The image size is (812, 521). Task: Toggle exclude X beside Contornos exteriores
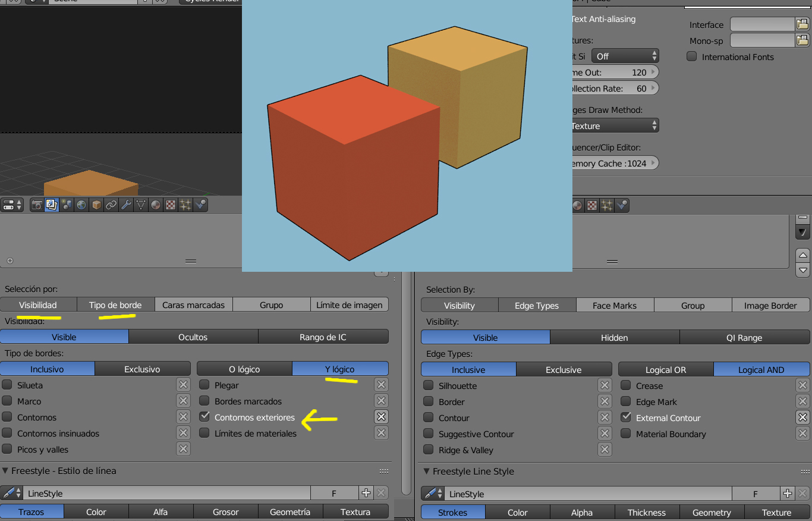pyautogui.click(x=382, y=417)
